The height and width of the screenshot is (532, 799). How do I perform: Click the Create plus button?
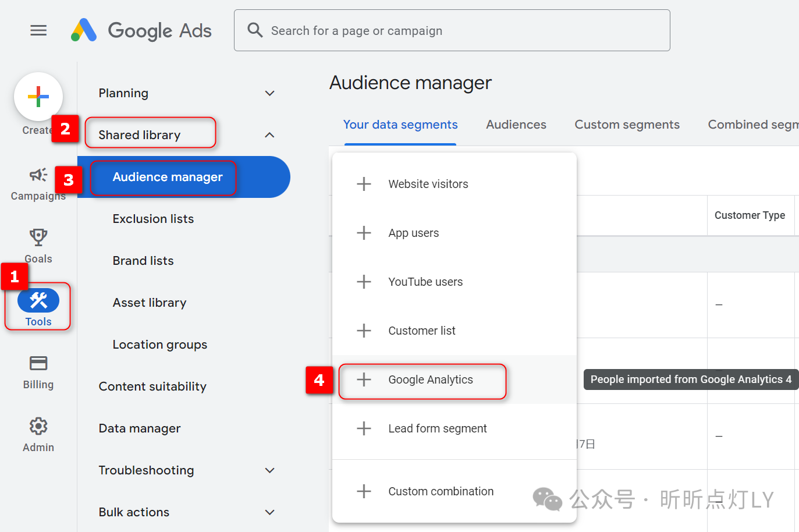38,97
